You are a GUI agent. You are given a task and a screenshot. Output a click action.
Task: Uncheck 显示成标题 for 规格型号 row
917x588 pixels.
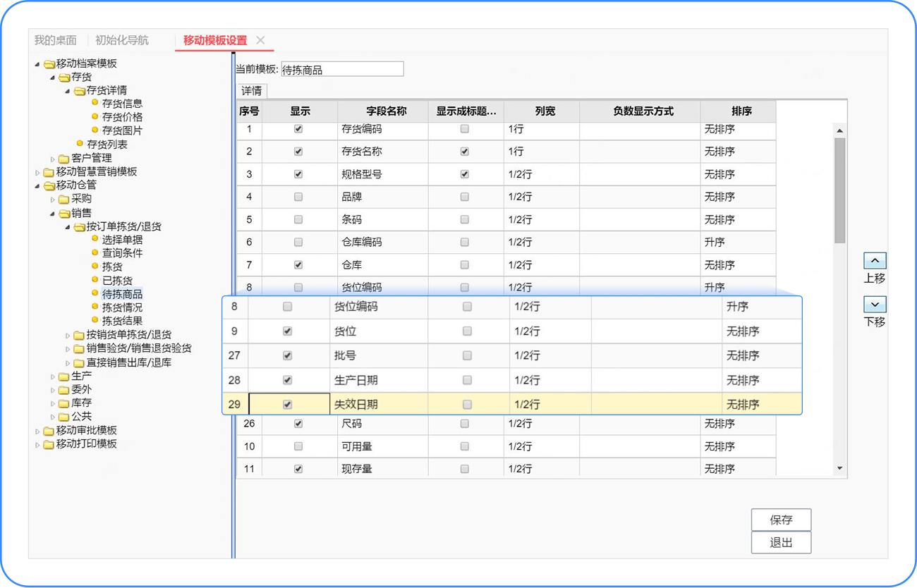(x=464, y=174)
